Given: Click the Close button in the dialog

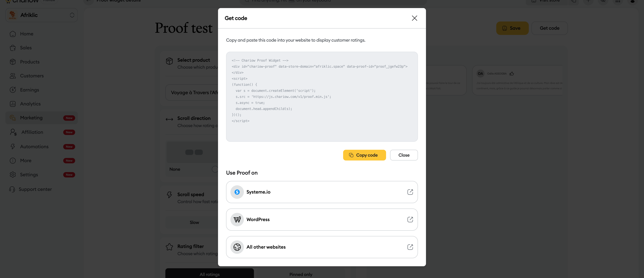Looking at the screenshot, I should click(x=404, y=155).
